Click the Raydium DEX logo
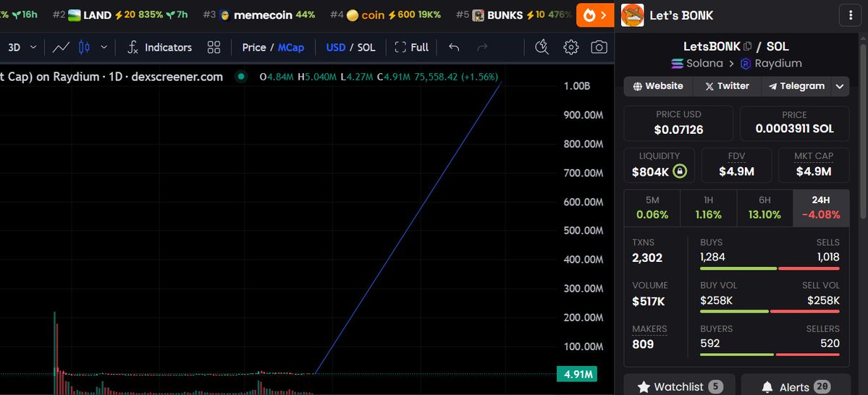This screenshot has width=868, height=395. pyautogui.click(x=746, y=64)
